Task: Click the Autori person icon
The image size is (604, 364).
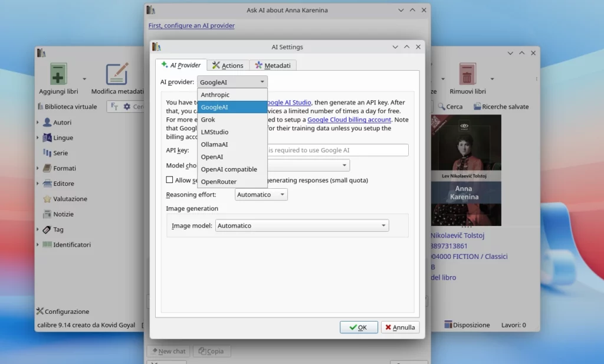Action: click(47, 122)
